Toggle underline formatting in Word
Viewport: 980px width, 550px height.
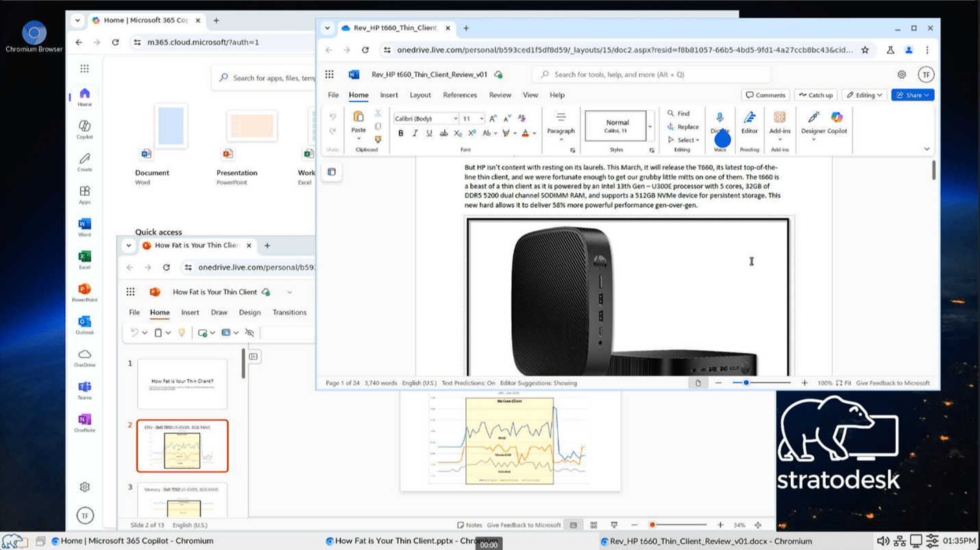[x=428, y=134]
